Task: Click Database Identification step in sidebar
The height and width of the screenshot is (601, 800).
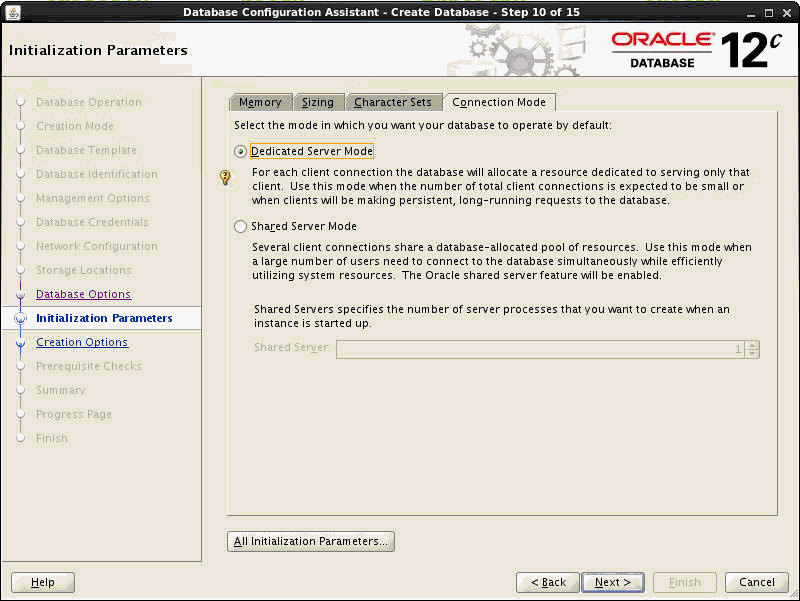Action: pyautogui.click(x=97, y=174)
